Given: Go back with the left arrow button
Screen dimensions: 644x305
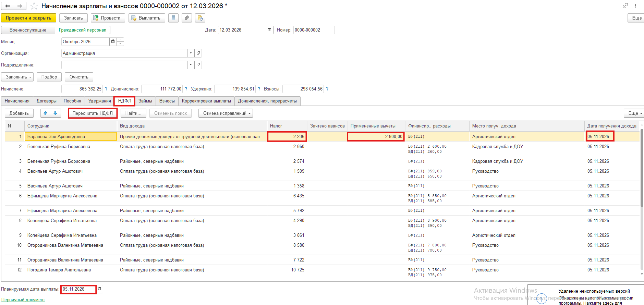Looking at the screenshot, I should 8,6.
